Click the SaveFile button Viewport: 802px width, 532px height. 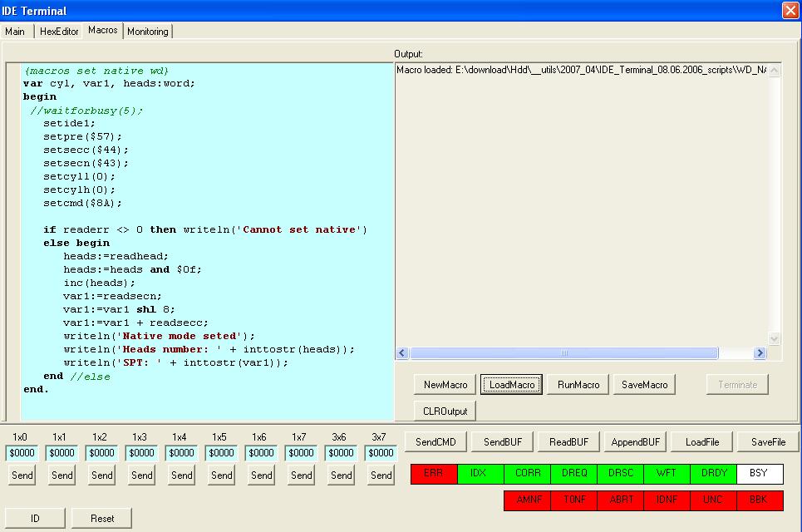point(768,442)
